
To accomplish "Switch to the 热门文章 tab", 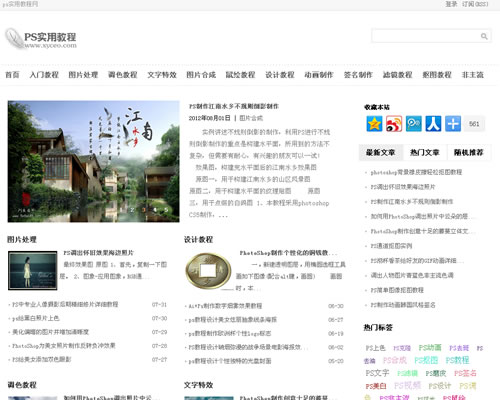I will pos(425,153).
